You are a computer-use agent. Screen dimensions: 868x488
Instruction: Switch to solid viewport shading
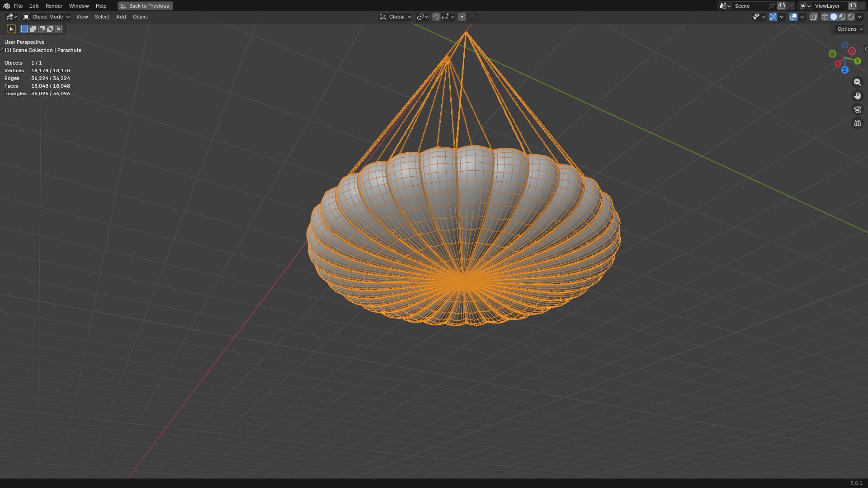[834, 17]
